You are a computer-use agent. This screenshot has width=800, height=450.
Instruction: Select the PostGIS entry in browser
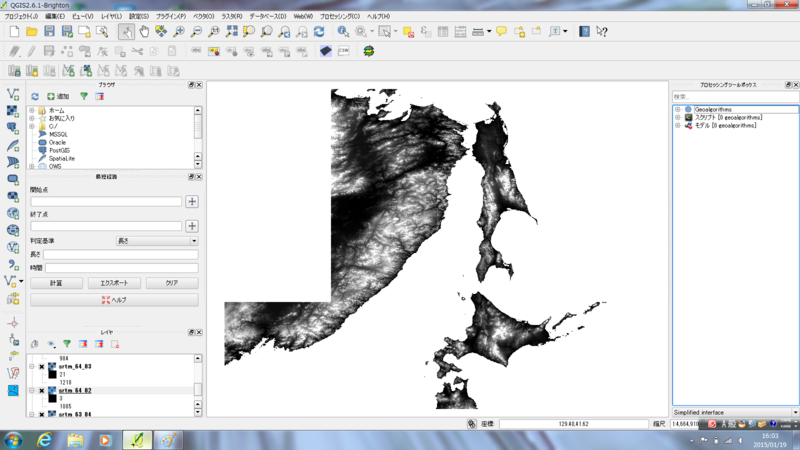(x=59, y=151)
